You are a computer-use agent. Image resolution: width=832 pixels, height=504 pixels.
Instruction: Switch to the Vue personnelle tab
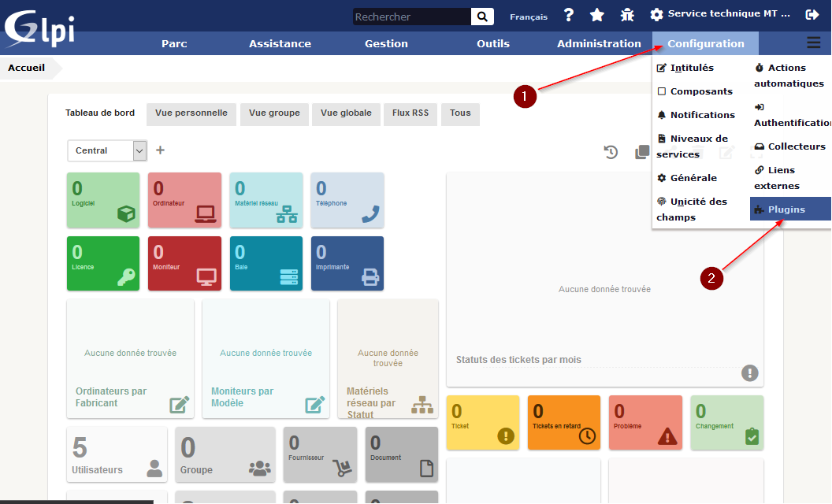(191, 113)
